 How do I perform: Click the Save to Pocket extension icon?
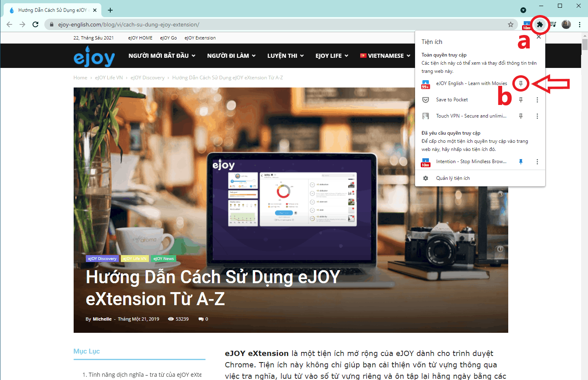click(426, 100)
